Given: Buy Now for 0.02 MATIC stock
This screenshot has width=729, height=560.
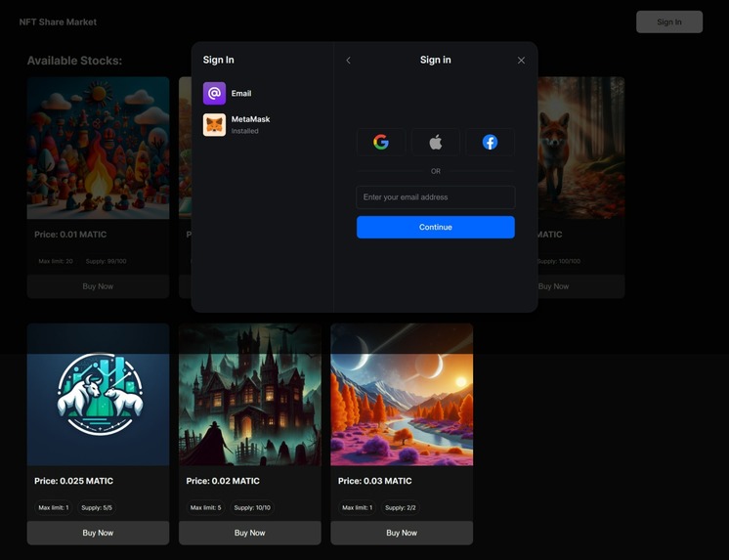Looking at the screenshot, I should [x=249, y=533].
